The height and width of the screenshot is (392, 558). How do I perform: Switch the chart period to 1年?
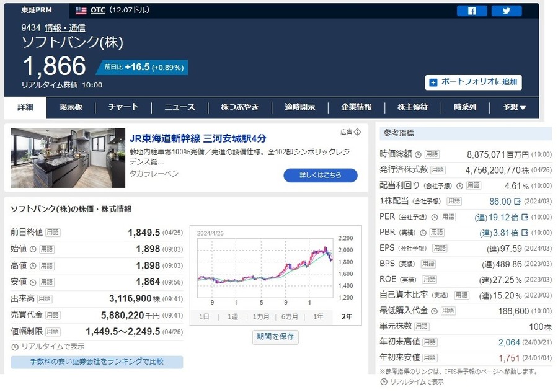pos(318,316)
